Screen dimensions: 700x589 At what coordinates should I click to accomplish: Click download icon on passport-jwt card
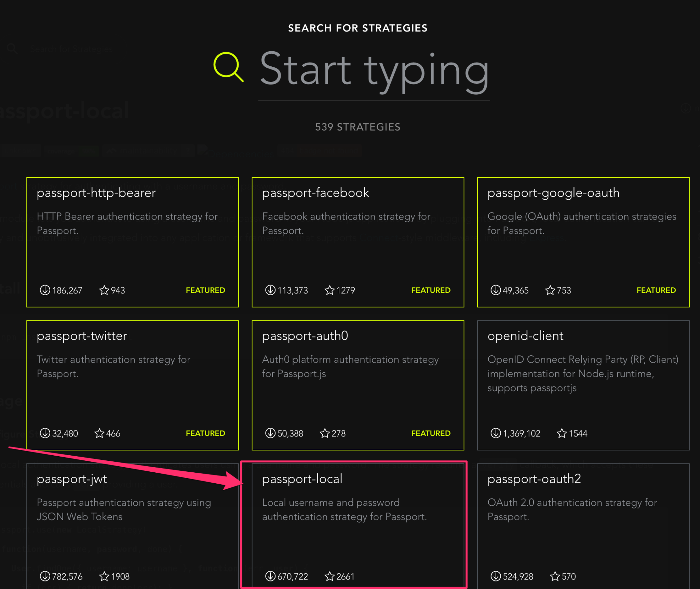pyautogui.click(x=45, y=576)
